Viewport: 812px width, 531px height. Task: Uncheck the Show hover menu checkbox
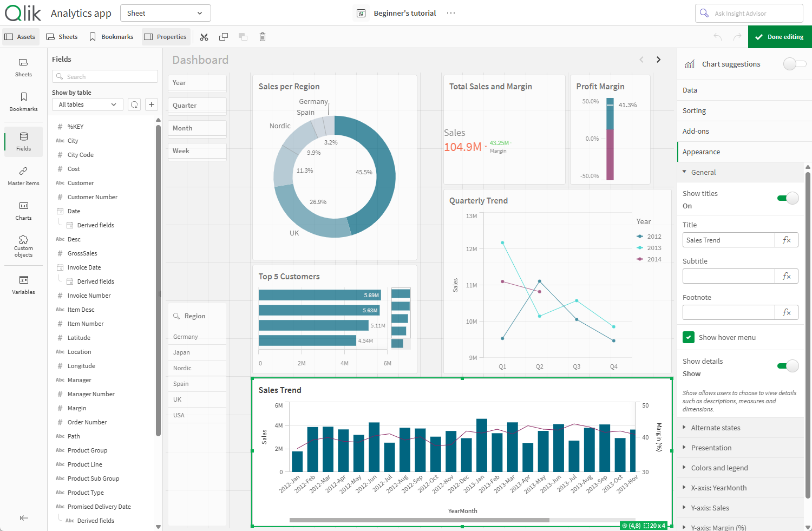[689, 337]
